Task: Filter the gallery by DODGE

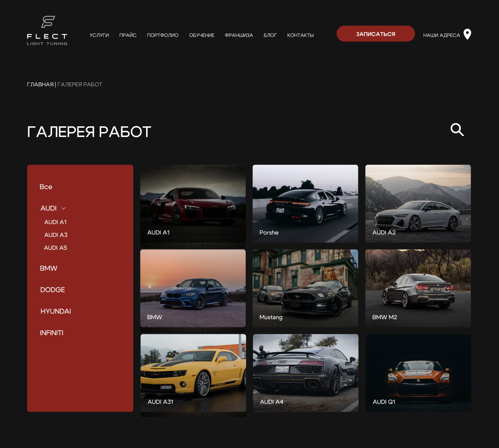Action: click(53, 290)
